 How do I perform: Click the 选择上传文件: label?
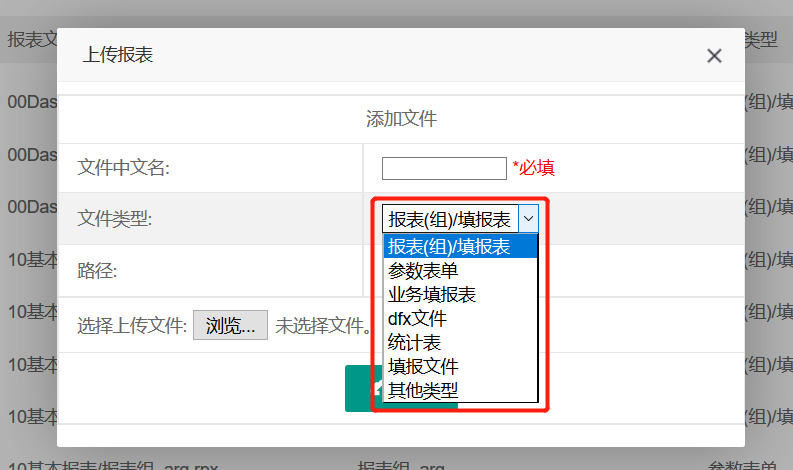coord(132,326)
